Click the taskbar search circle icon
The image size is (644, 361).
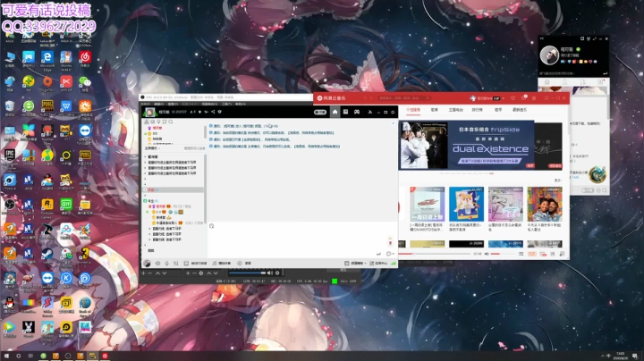coord(19,356)
